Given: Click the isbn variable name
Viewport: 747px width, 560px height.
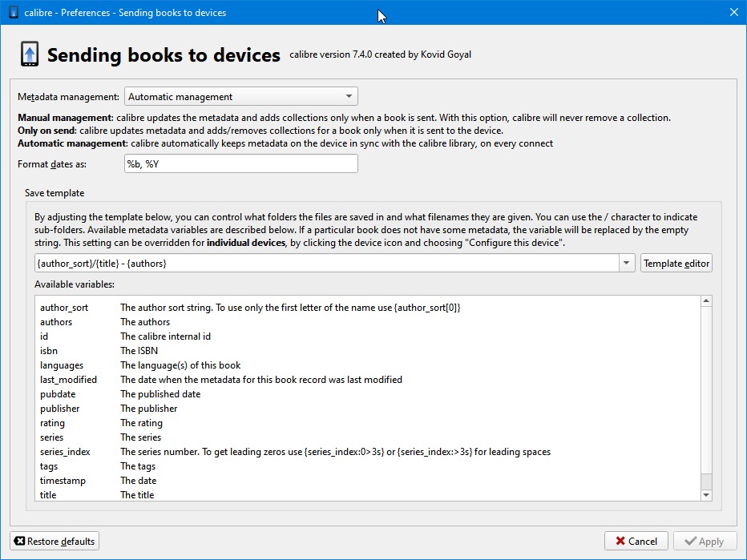Looking at the screenshot, I should point(49,351).
